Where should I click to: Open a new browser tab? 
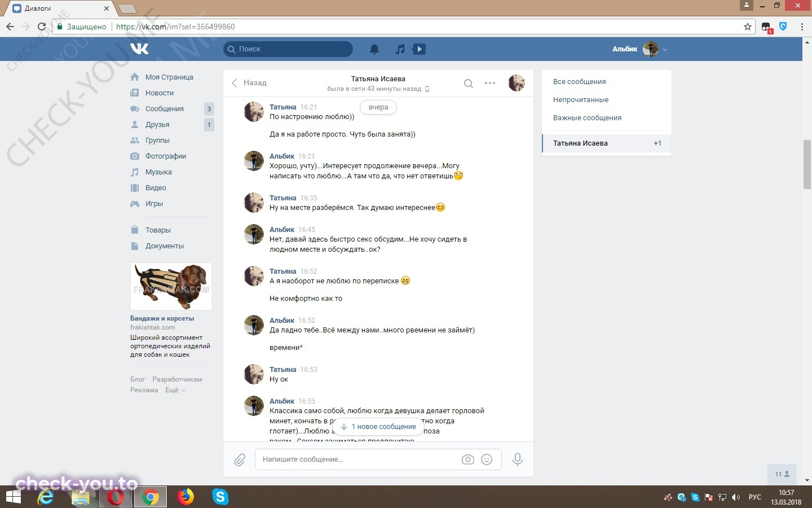[x=127, y=8]
